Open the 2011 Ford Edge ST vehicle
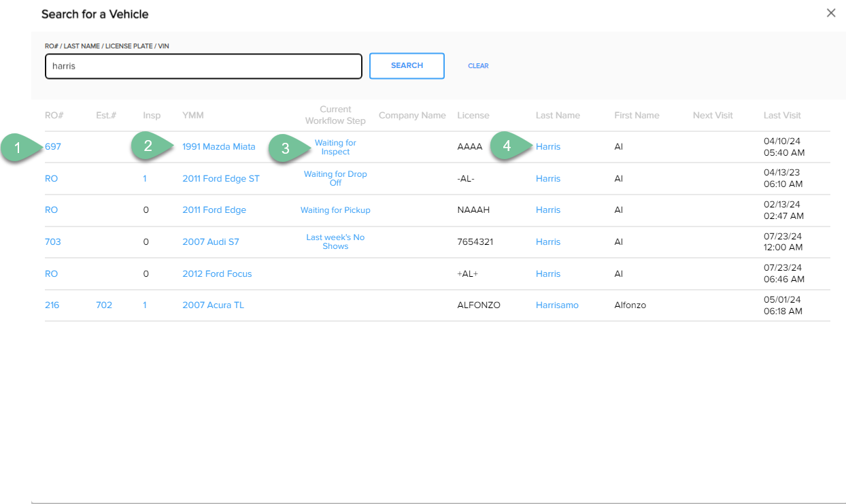Screen dimensions: 846x504 (220, 179)
